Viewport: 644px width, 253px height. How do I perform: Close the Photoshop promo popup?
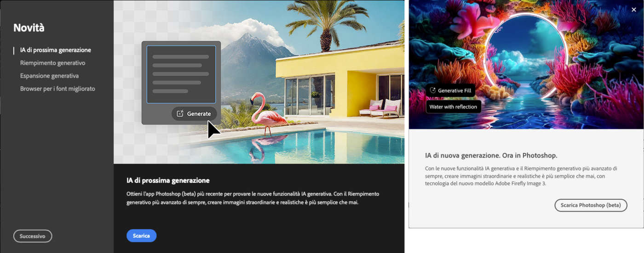pos(634,10)
